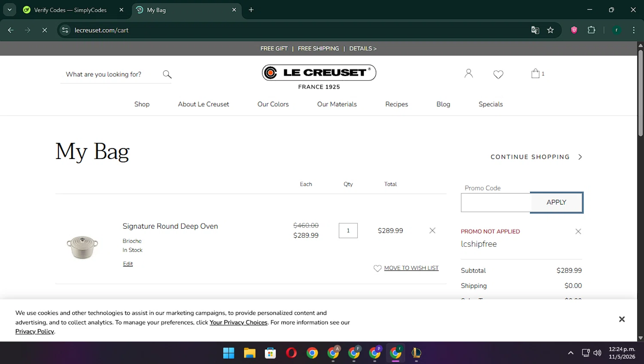This screenshot has width=644, height=364.
Task: Click the heart beside Move to Wish List
Action: [377, 268]
